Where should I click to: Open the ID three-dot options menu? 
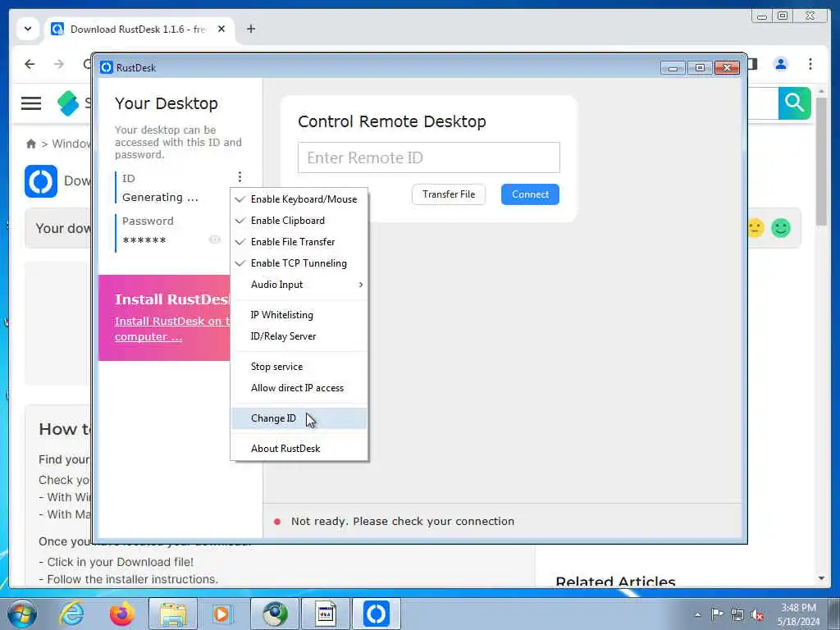[240, 177]
